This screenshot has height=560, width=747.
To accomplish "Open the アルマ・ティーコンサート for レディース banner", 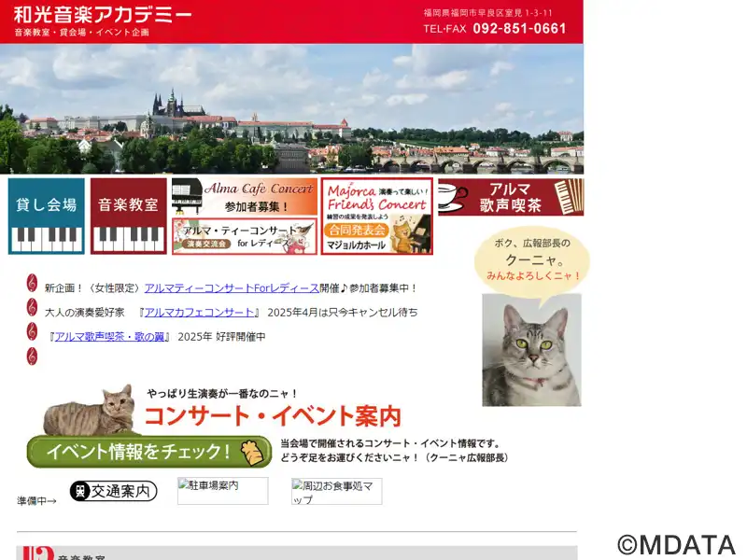I will click(x=245, y=236).
